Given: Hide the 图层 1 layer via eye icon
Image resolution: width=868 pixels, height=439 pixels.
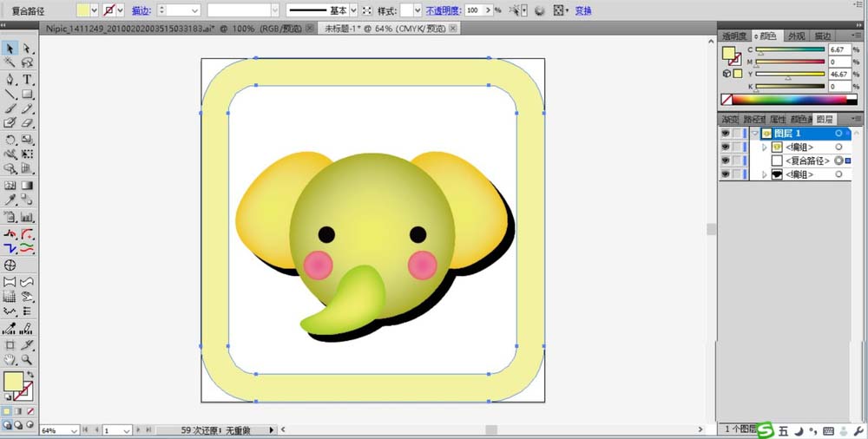Looking at the screenshot, I should pyautogui.click(x=725, y=134).
